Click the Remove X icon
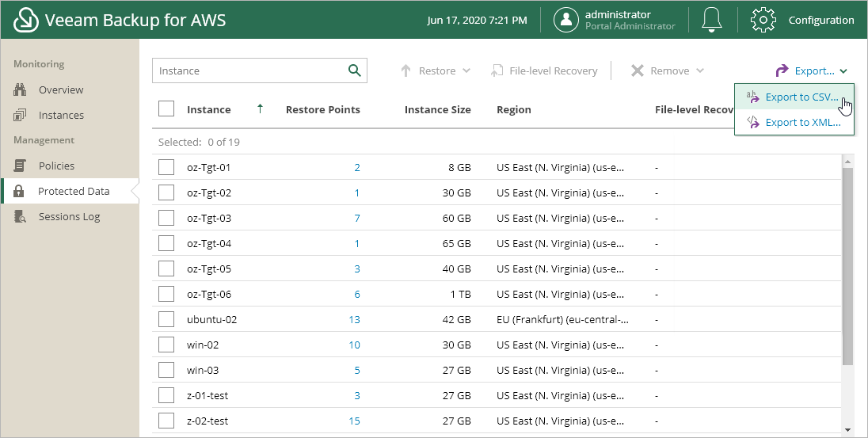Screen dimensions: 868x438 tap(638, 70)
